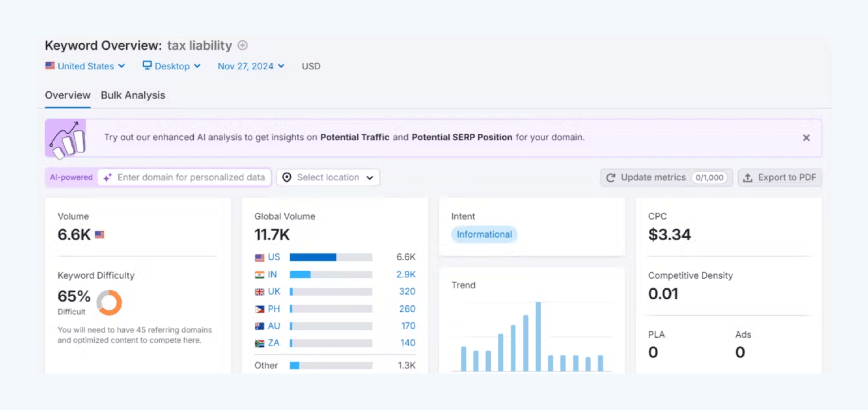This screenshot has height=410, width=868.
Task: Click the 140 ZA volume value
Action: click(x=408, y=343)
